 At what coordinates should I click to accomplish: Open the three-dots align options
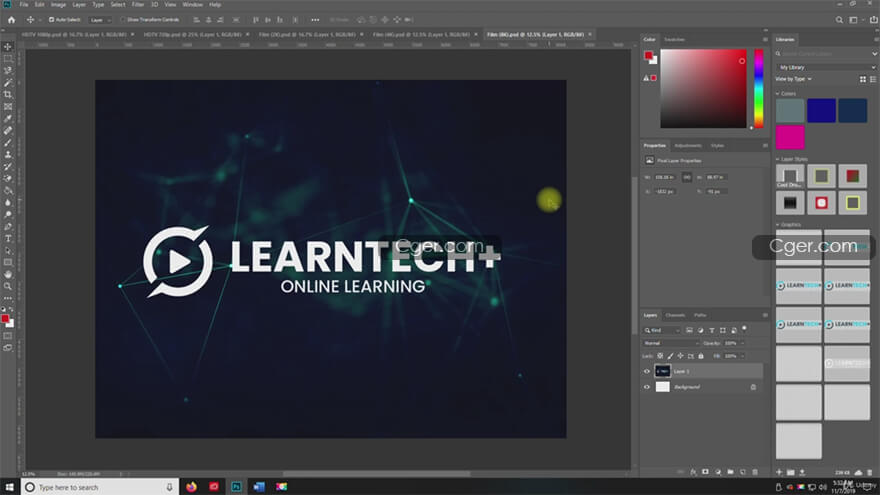click(x=315, y=20)
